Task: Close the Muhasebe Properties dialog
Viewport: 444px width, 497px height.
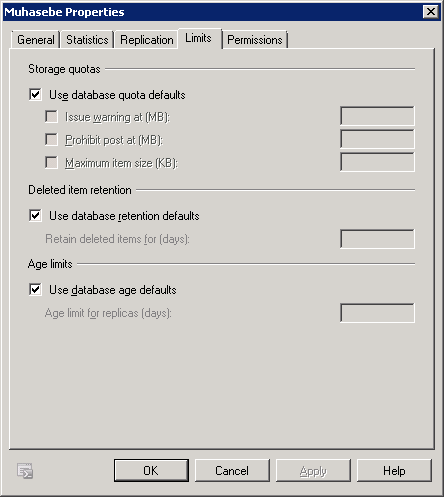Action: pos(431,12)
